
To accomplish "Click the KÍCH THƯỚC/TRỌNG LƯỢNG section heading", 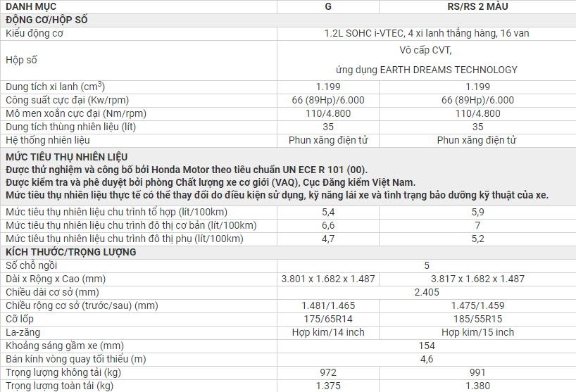I will pos(70,252).
